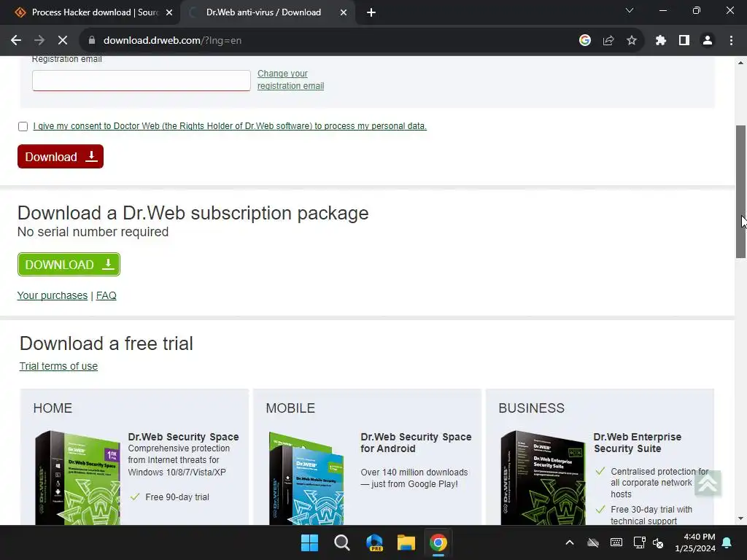The height and width of the screenshot is (560, 747).
Task: Open the Chrome profile avatar
Action: tap(708, 41)
